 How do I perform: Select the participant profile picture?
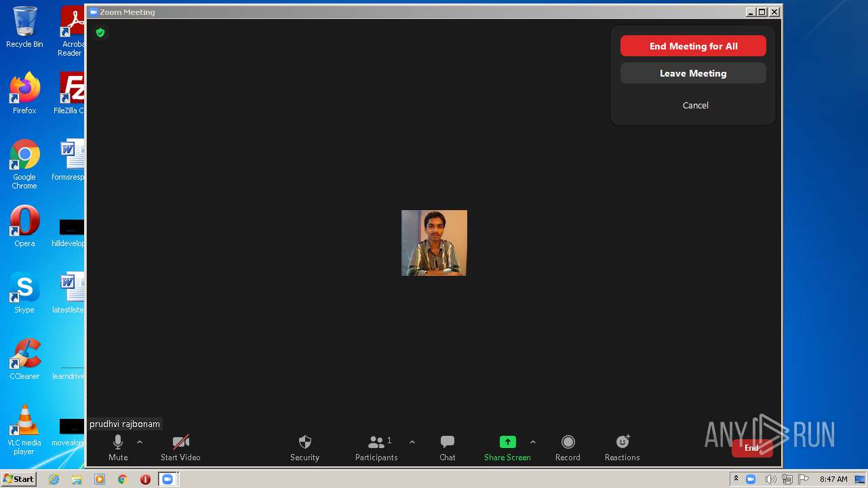click(x=434, y=243)
